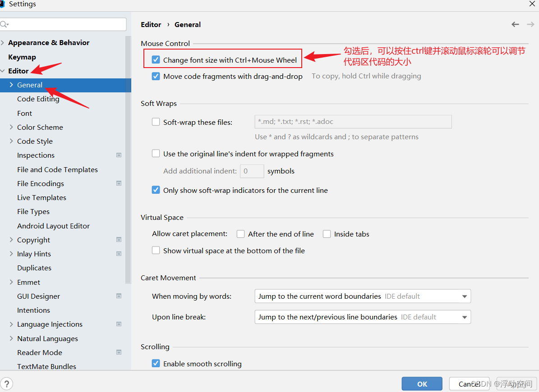Click the search magnifier icon in settings
539x392 pixels.
pyautogui.click(x=4, y=24)
